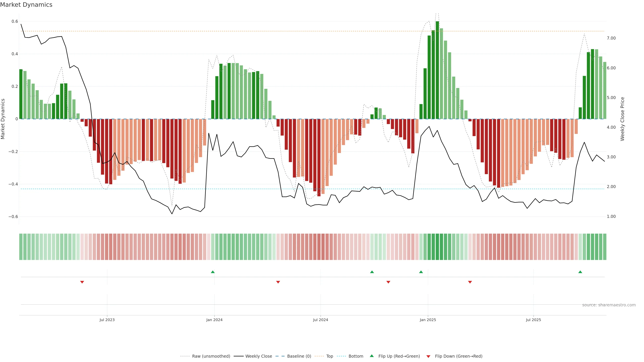Click the first green Flip Up triangle marker near Jan 2024
The height and width of the screenshot is (362, 644).
click(x=212, y=272)
